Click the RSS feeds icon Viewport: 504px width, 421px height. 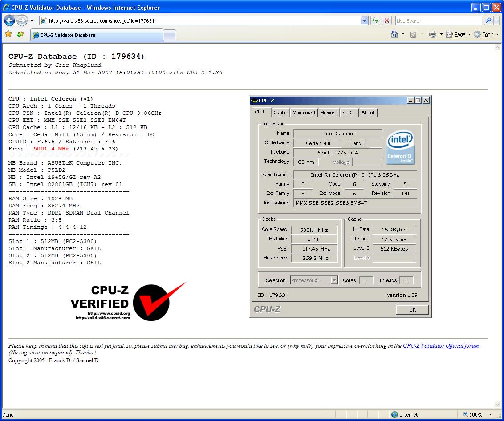tap(413, 35)
